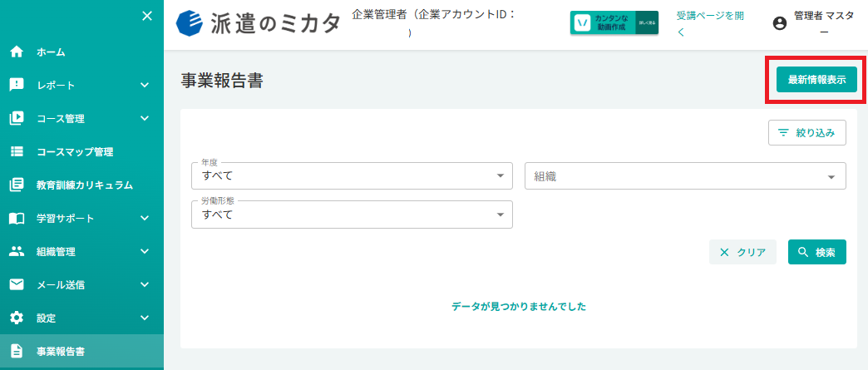868x370 pixels.
Task: Click the 企業管理者 account ID text
Action: click(434, 22)
